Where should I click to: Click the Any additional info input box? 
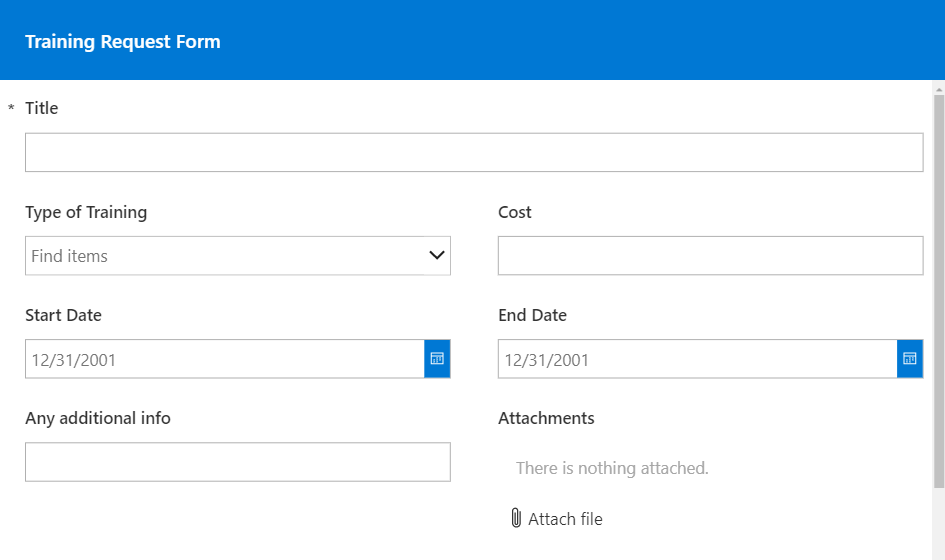click(237, 462)
